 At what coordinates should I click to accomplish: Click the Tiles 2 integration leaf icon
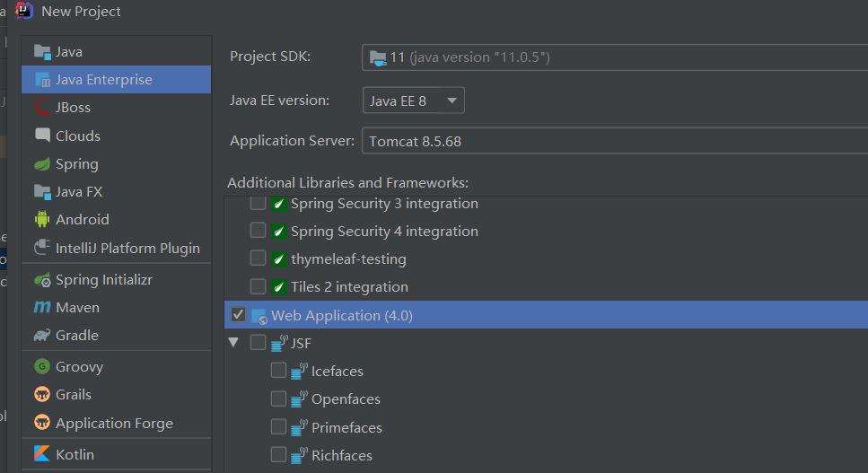[279, 287]
